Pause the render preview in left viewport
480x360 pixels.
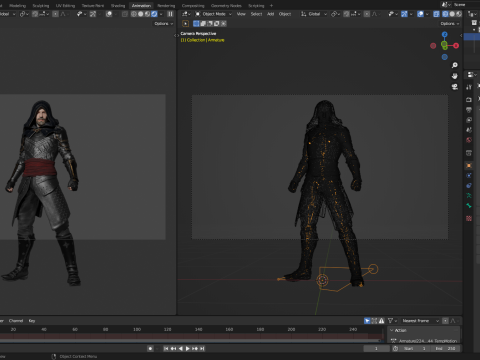170,14
